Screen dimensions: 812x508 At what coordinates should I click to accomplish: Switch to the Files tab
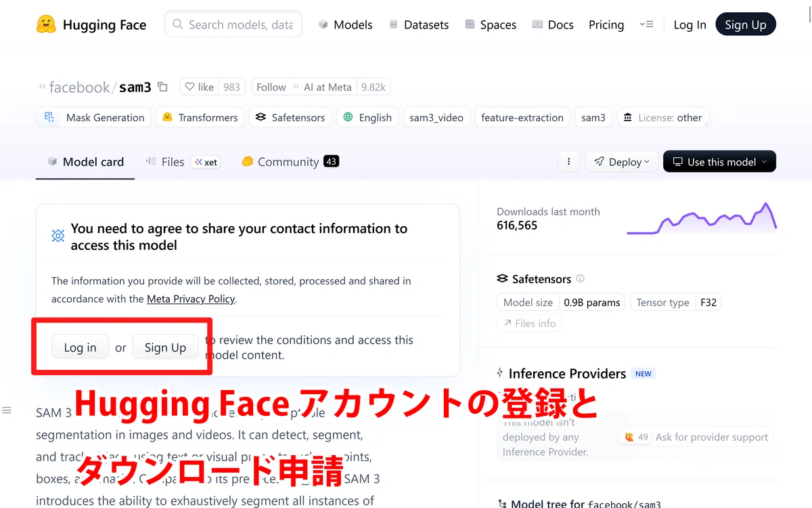pyautogui.click(x=183, y=162)
